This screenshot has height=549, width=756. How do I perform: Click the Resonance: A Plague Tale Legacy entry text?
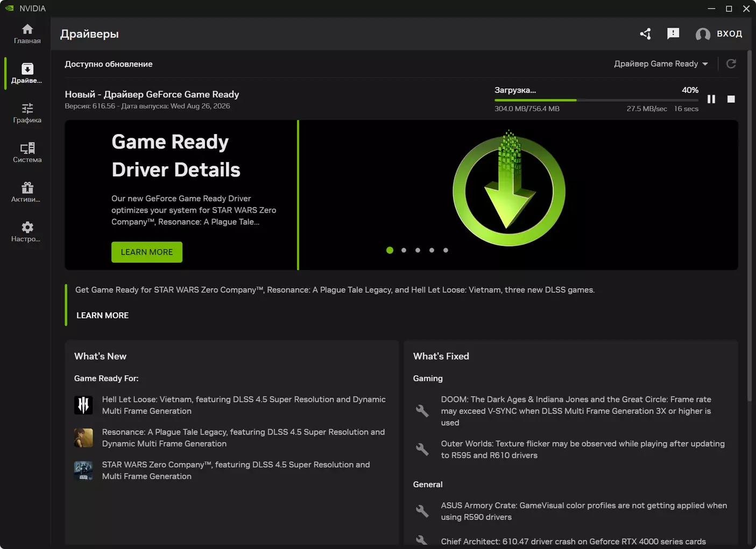[243, 438]
